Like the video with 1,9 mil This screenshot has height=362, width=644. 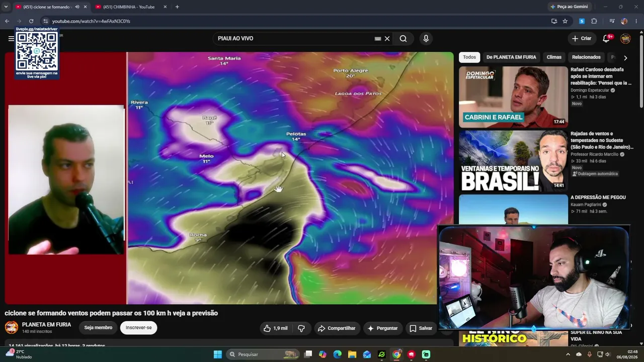pyautogui.click(x=276, y=328)
